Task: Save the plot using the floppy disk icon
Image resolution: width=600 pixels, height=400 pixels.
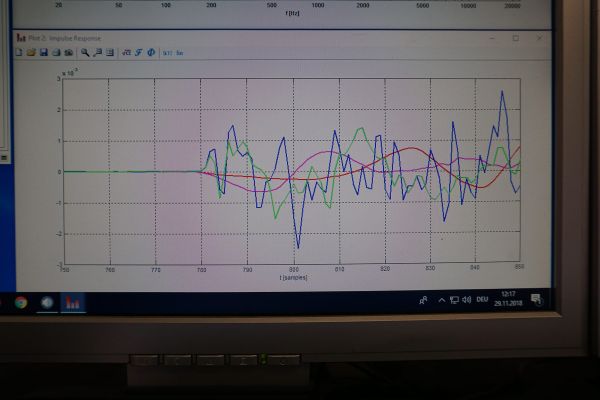Action: pyautogui.click(x=44, y=52)
